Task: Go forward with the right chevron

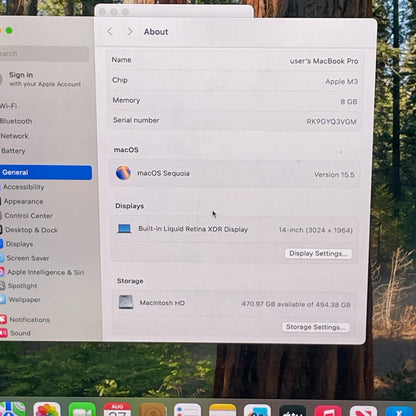Action: tap(130, 32)
